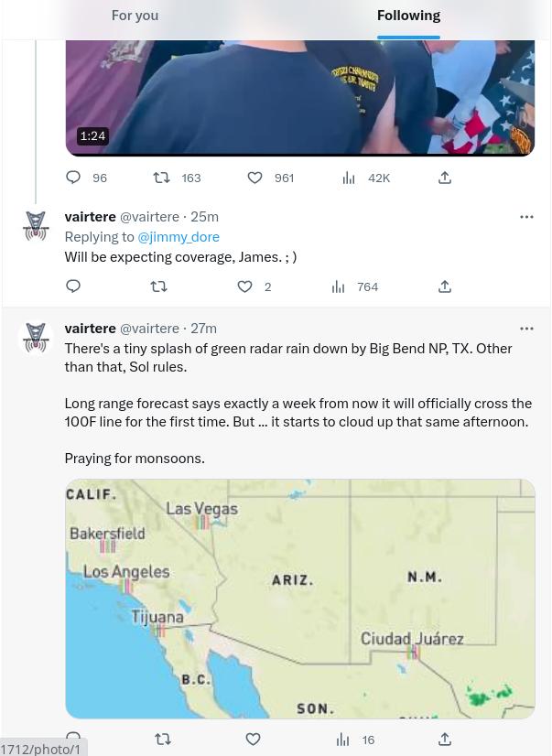Like the video post with 961 likes

(x=255, y=178)
